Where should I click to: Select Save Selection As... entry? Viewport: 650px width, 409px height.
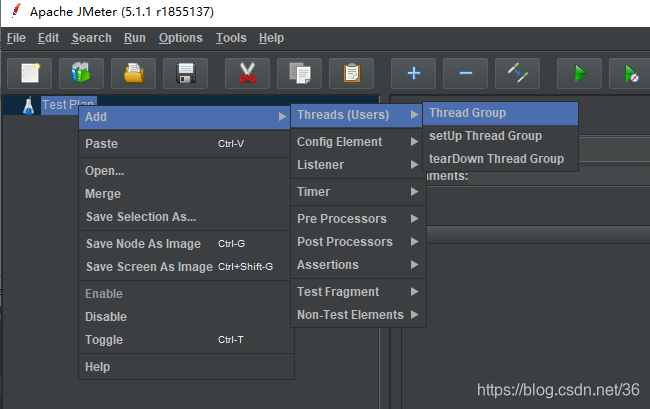pos(185,217)
